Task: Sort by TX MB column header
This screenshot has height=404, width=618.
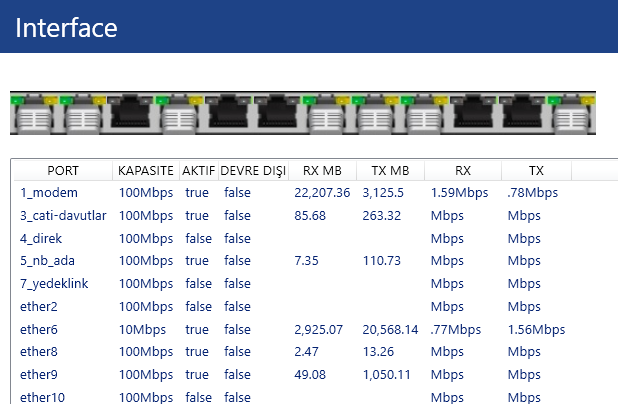Action: coord(389,171)
